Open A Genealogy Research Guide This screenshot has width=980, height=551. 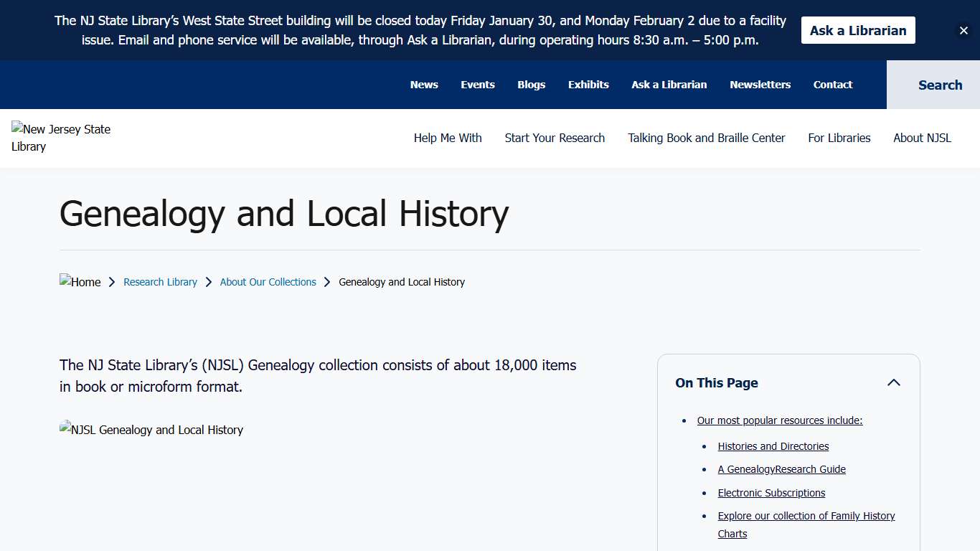[x=781, y=469]
